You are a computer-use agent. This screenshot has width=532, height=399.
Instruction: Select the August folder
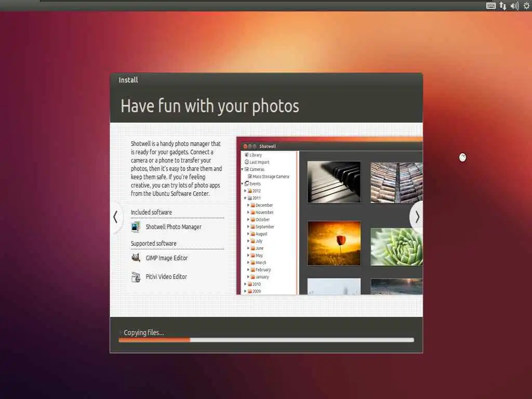coord(259,234)
